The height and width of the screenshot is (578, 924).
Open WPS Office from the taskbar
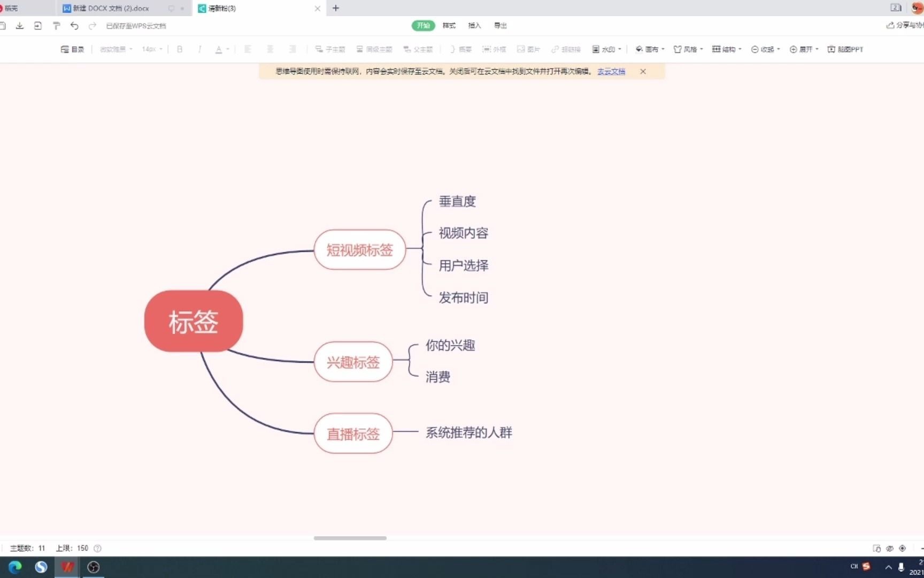pos(67,567)
